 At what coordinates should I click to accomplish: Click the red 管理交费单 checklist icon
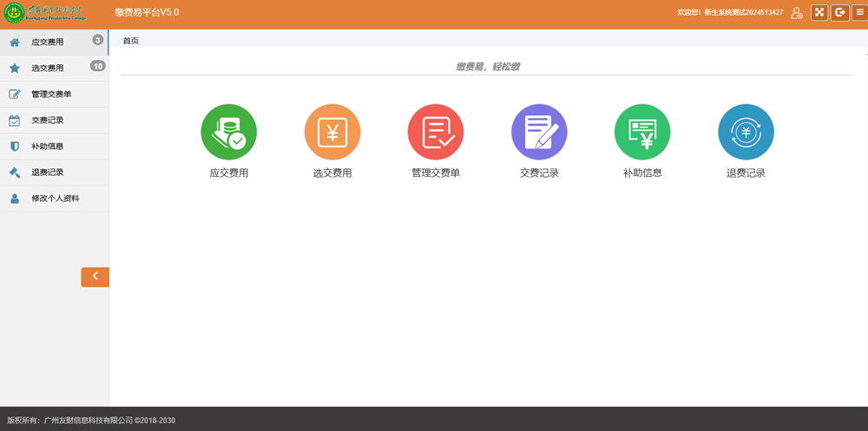435,132
